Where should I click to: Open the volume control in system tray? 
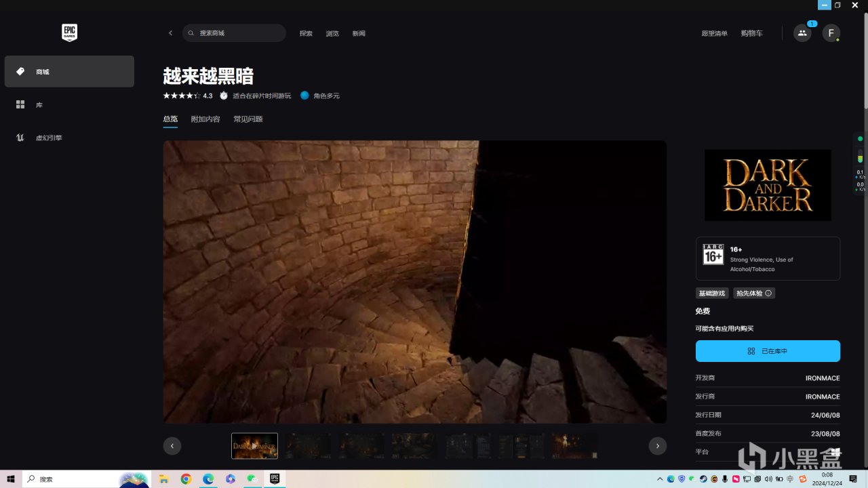768,479
